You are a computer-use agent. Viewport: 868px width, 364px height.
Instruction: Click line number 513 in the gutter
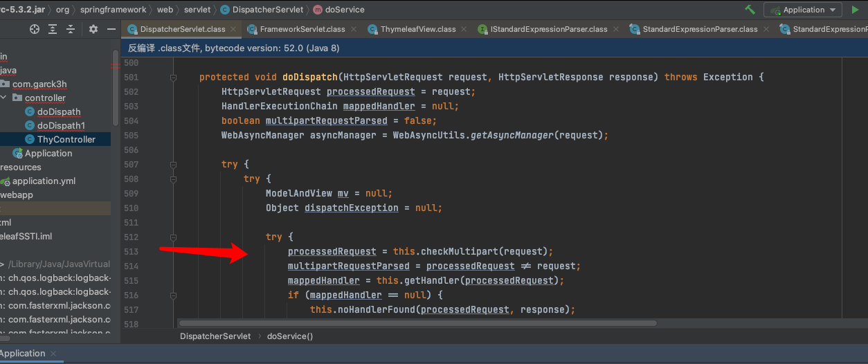[x=131, y=252]
